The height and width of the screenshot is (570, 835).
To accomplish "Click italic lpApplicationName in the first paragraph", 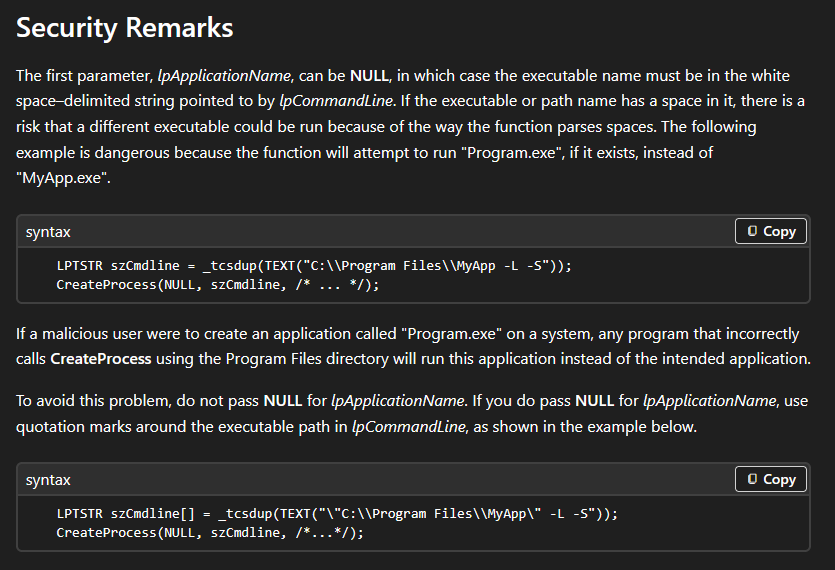I will (224, 76).
